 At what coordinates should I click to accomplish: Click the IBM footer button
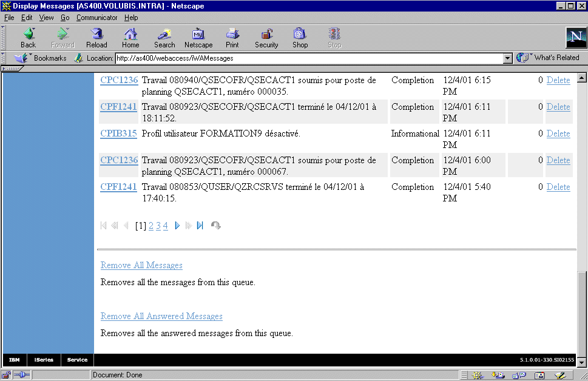(x=14, y=360)
